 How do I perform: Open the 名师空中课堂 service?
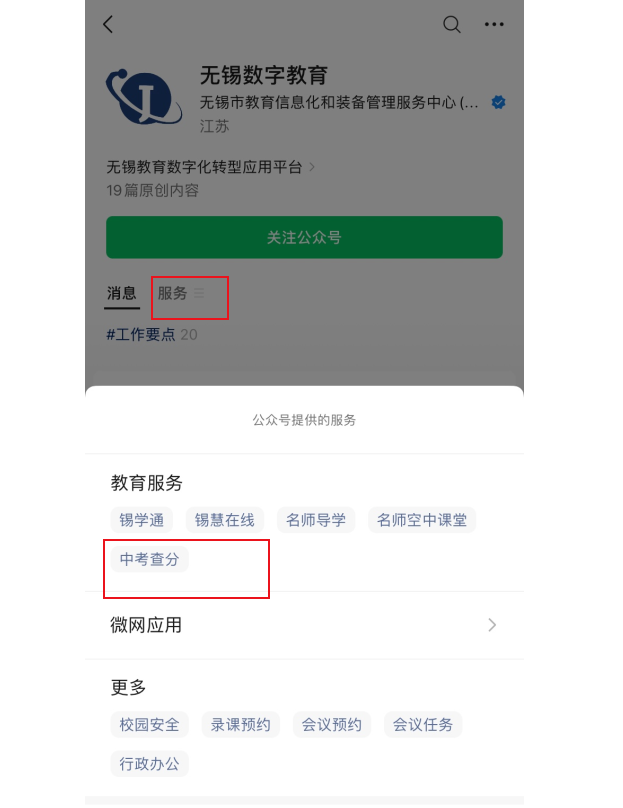click(422, 520)
